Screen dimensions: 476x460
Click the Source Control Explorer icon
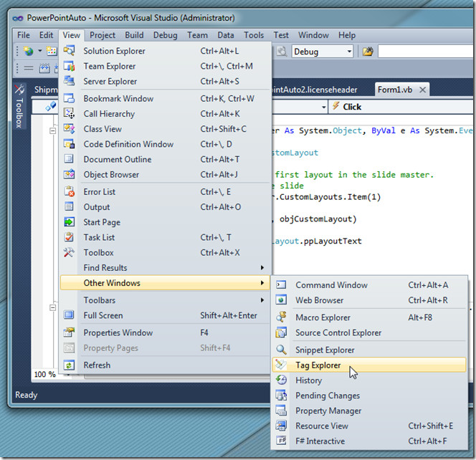tap(281, 332)
